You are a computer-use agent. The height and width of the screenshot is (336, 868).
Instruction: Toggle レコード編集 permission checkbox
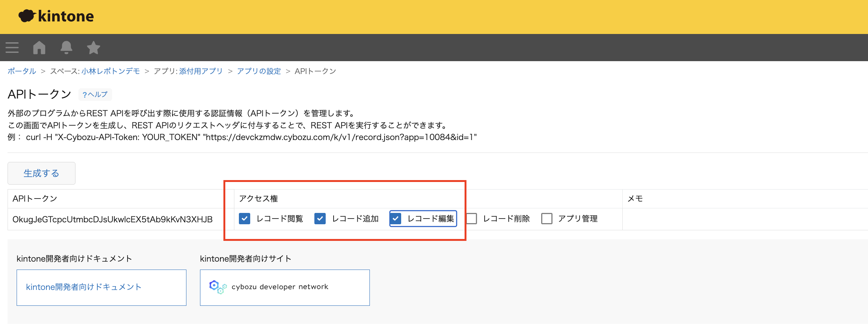tap(396, 219)
